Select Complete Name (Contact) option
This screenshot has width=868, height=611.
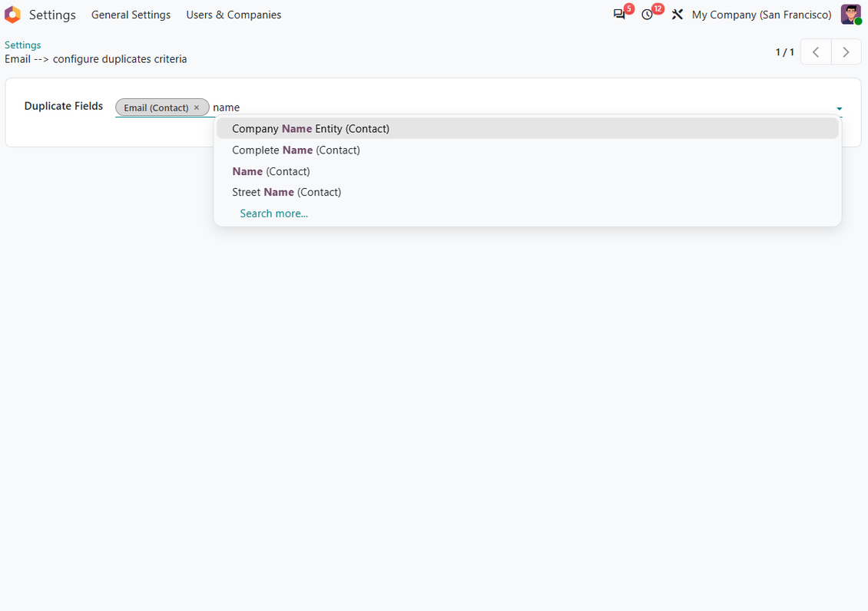(x=528, y=150)
